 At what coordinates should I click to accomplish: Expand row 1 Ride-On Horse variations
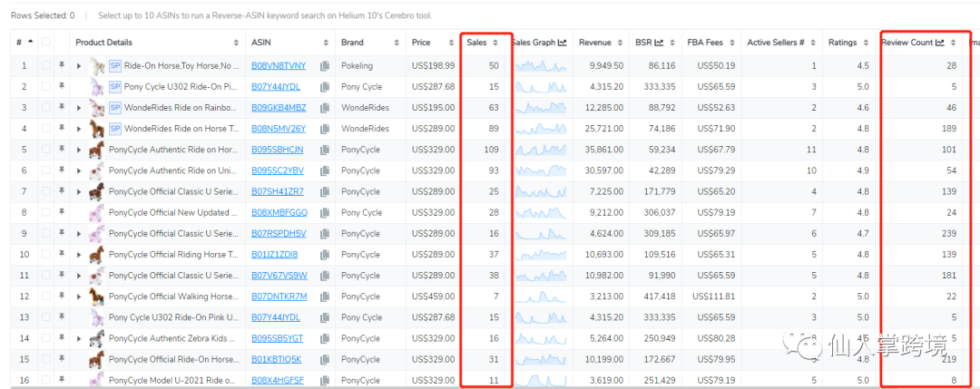[x=79, y=65]
